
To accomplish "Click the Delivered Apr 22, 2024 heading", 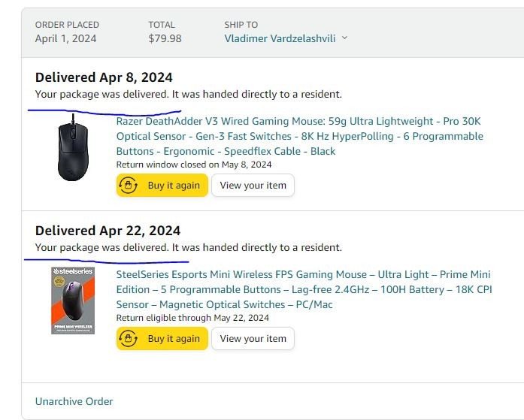I will coord(108,231).
